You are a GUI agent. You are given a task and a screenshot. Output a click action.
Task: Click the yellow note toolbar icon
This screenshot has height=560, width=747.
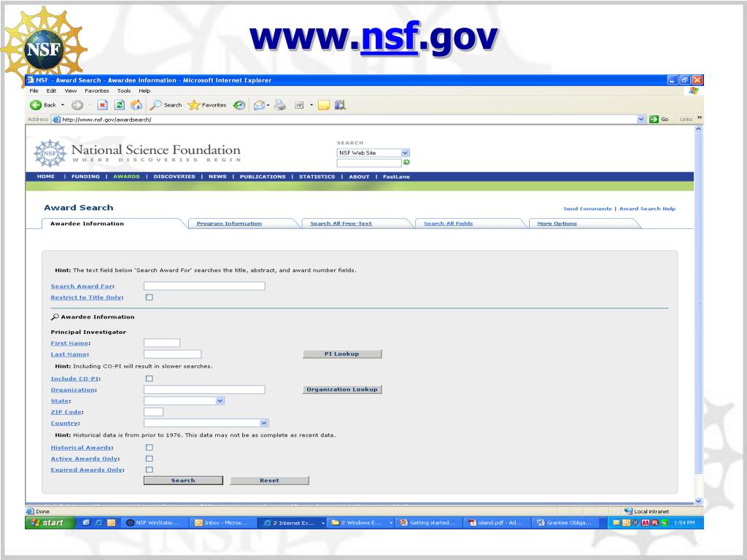pyautogui.click(x=323, y=105)
